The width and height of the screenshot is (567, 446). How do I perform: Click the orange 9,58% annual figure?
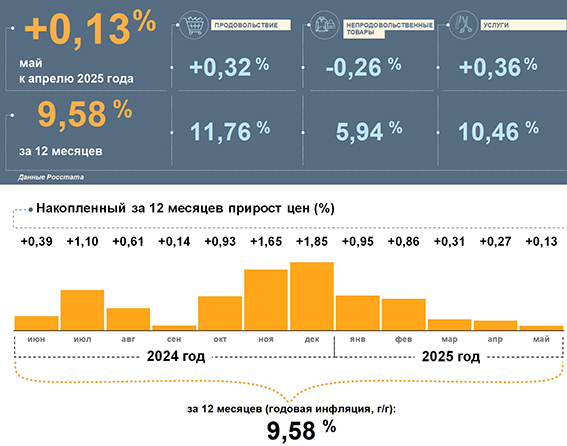(x=85, y=114)
